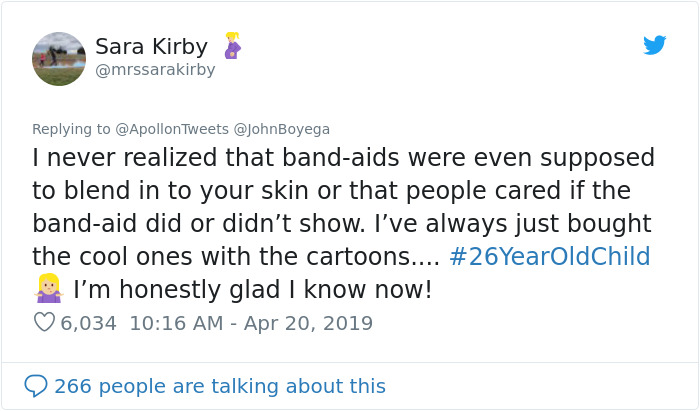This screenshot has height=411, width=700.
Task: Open '266 people are talking about this'
Action: [x=219, y=385]
